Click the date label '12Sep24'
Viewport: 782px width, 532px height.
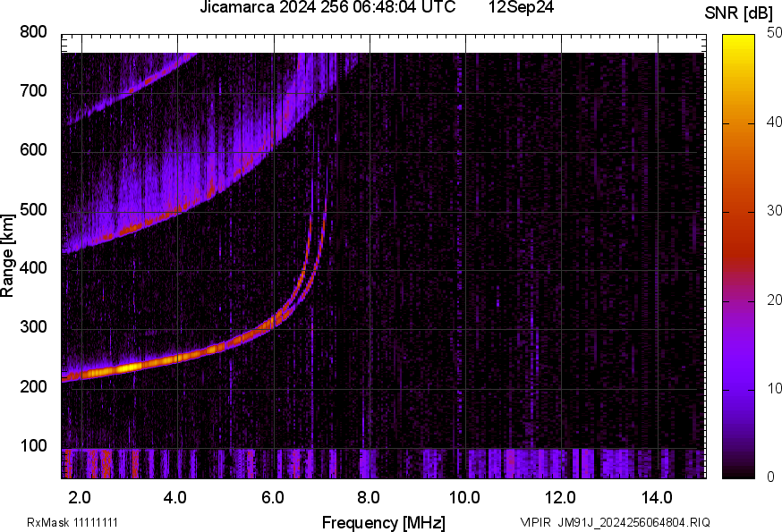[x=521, y=7]
